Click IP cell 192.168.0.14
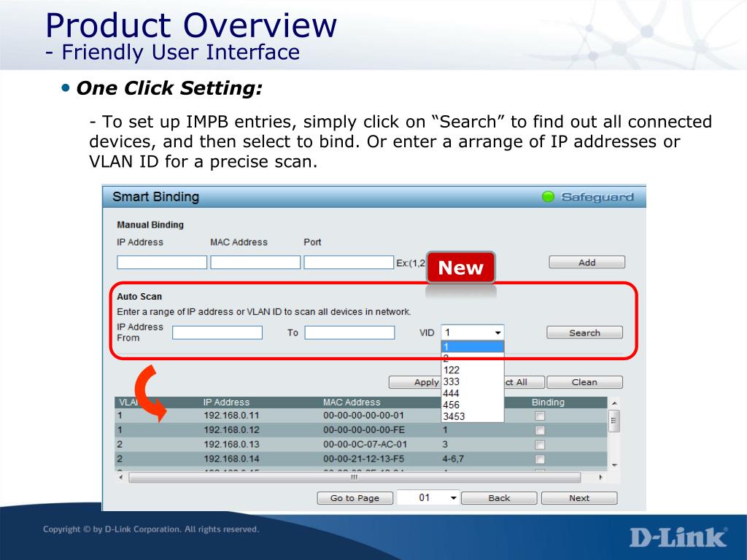This screenshot has height=560, width=747. point(231,459)
